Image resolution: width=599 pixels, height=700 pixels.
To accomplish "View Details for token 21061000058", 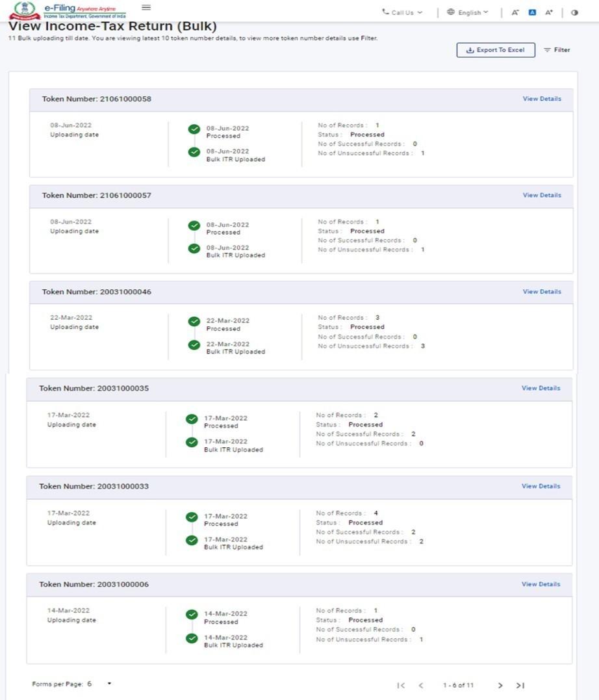I will pos(542,98).
